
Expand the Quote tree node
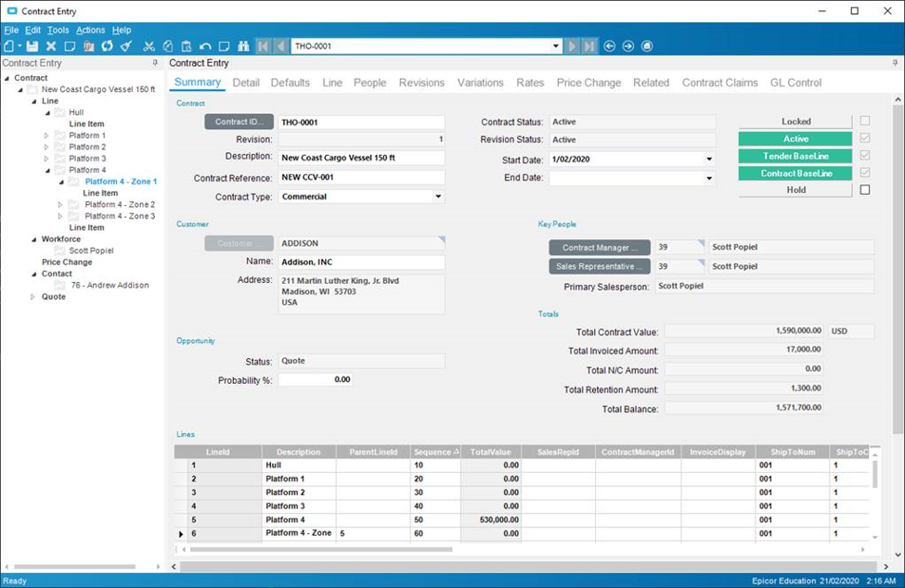tap(32, 297)
